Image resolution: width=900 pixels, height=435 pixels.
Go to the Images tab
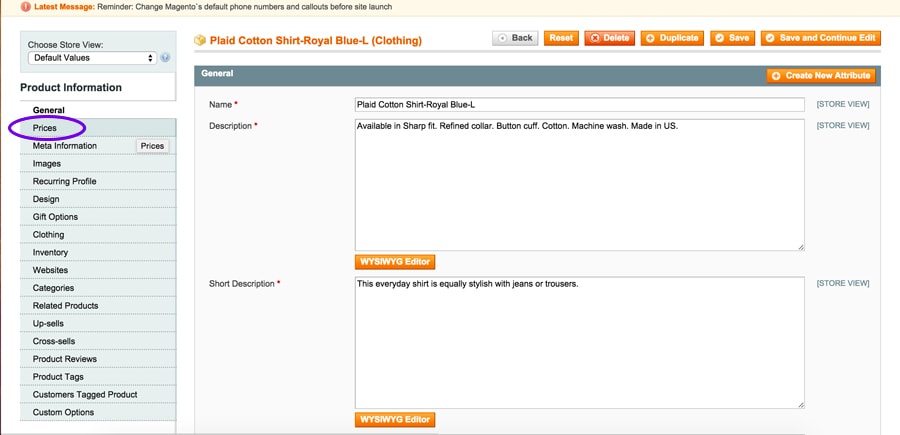pyautogui.click(x=98, y=164)
